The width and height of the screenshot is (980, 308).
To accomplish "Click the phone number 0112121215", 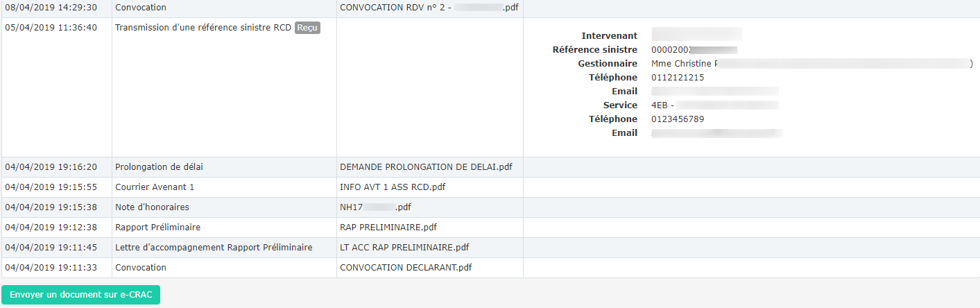I will [x=678, y=78].
